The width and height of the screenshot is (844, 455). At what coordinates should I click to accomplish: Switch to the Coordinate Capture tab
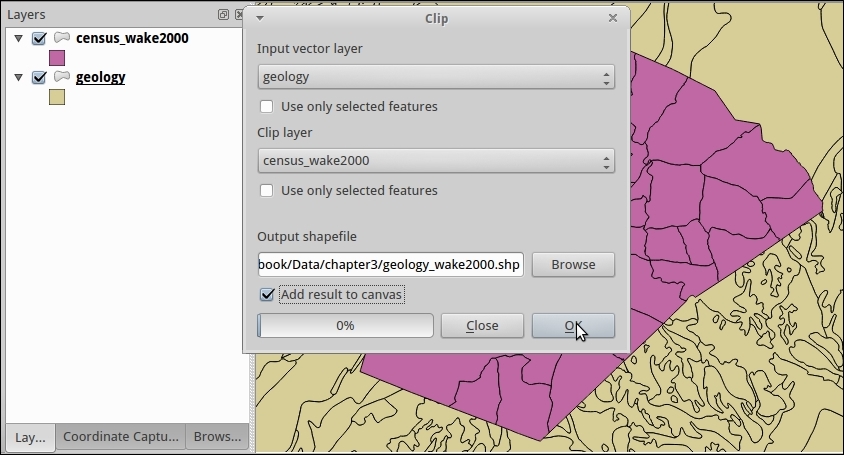point(120,437)
